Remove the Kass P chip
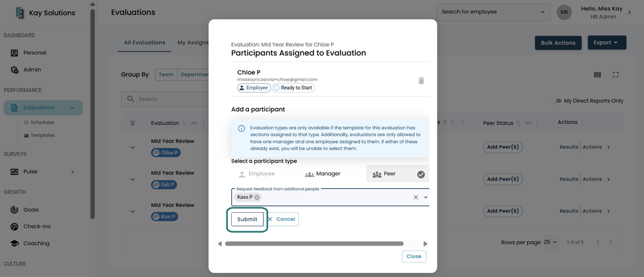The image size is (644, 277). tap(257, 197)
